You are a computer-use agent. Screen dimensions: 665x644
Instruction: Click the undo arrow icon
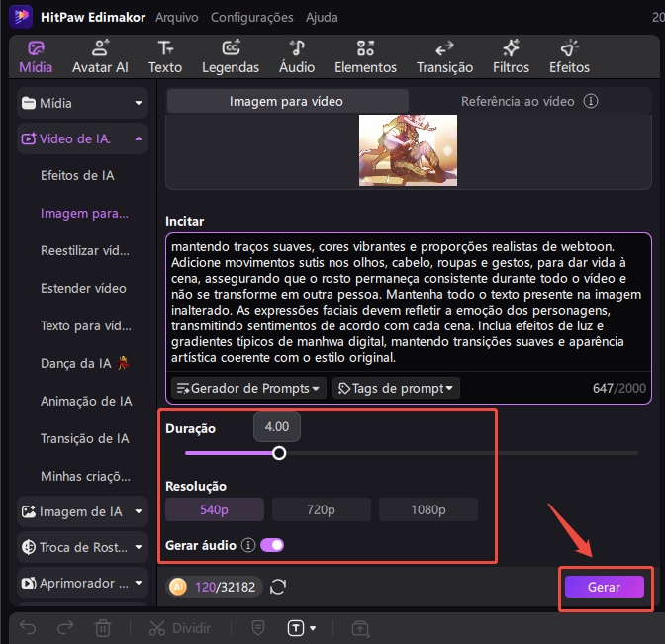28,628
